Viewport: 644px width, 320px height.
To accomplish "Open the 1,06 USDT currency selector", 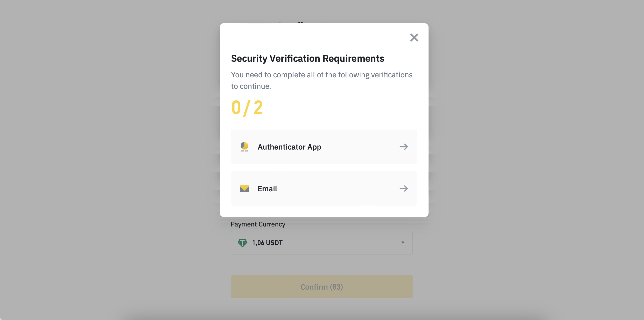I will point(322,243).
